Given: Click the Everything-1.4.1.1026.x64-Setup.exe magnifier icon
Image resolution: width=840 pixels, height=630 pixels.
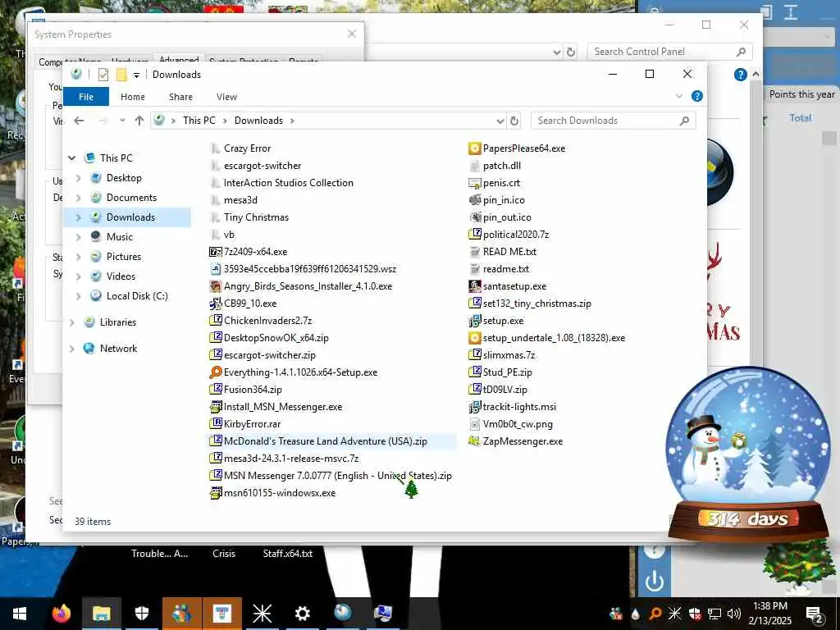Looking at the screenshot, I should click(216, 372).
